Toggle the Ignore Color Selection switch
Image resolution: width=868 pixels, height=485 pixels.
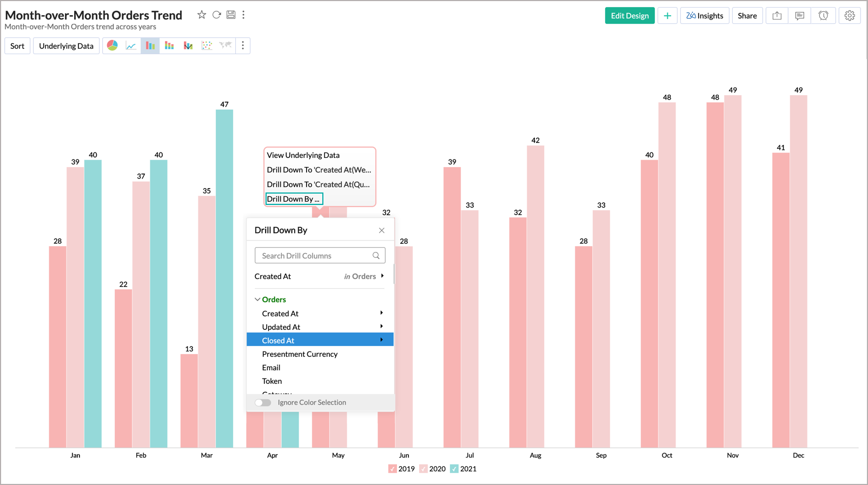[x=263, y=402]
